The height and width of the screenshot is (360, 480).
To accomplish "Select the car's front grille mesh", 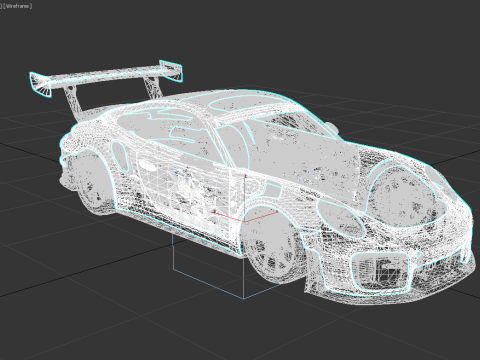I will pyautogui.click(x=380, y=271).
